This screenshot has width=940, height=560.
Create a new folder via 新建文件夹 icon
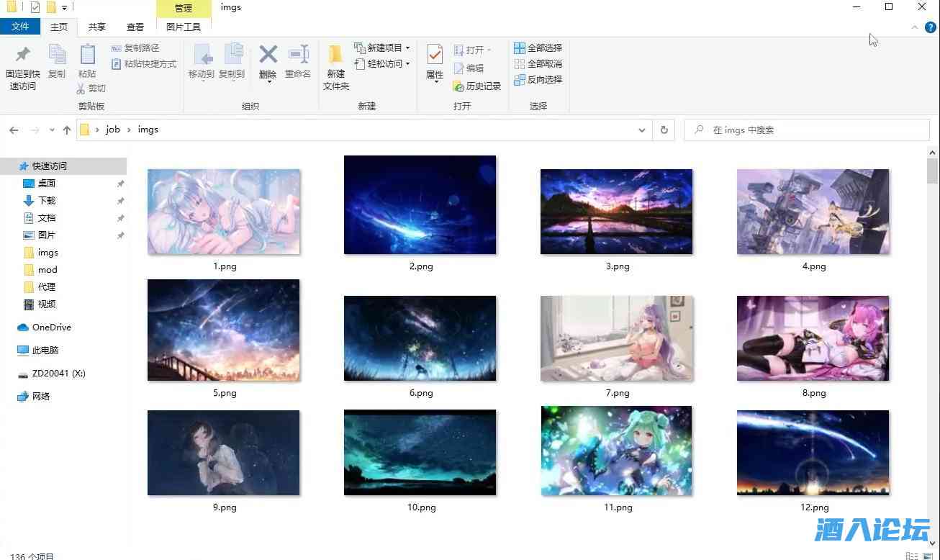point(335,55)
